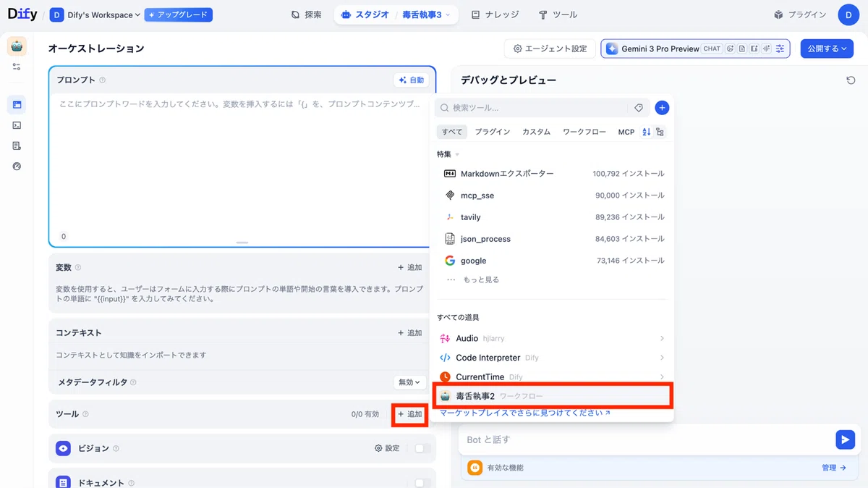Click the help icon next to ツール
Image resolution: width=868 pixels, height=488 pixels.
[85, 414]
